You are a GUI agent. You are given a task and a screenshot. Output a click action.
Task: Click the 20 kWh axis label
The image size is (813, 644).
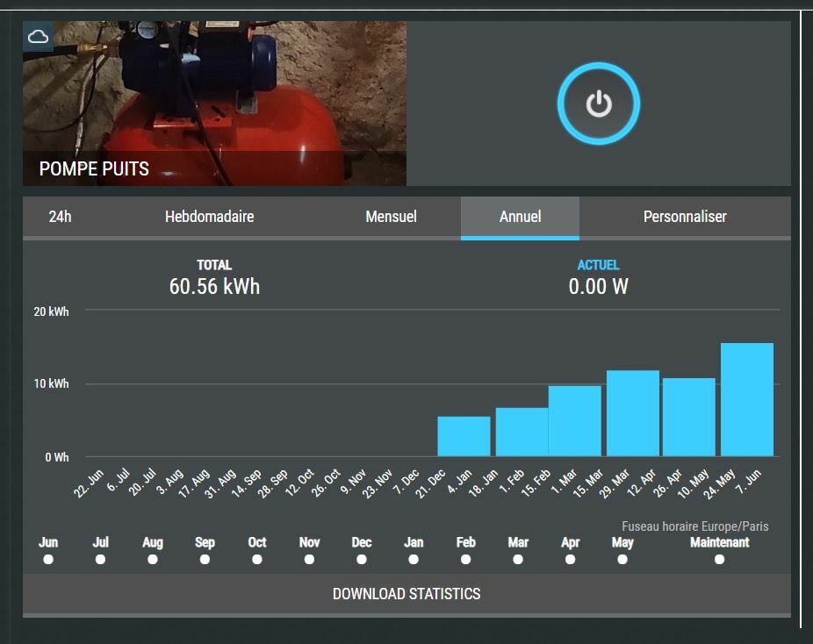[51, 311]
